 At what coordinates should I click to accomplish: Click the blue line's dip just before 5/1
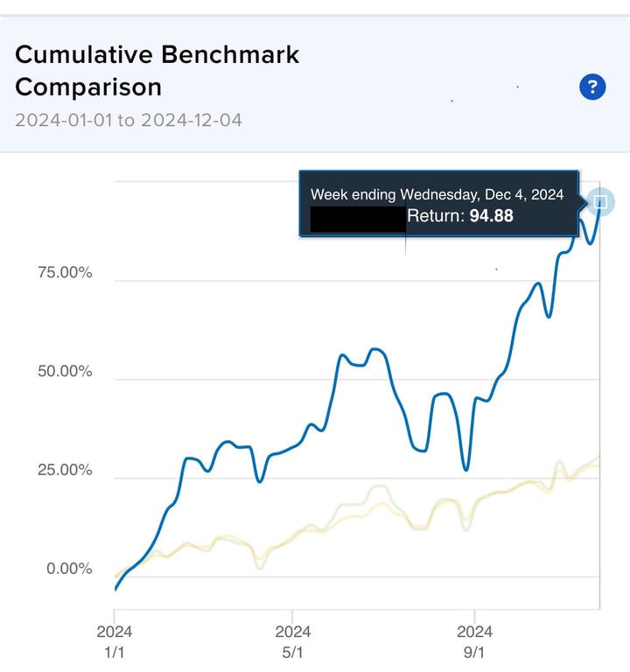coord(259,480)
